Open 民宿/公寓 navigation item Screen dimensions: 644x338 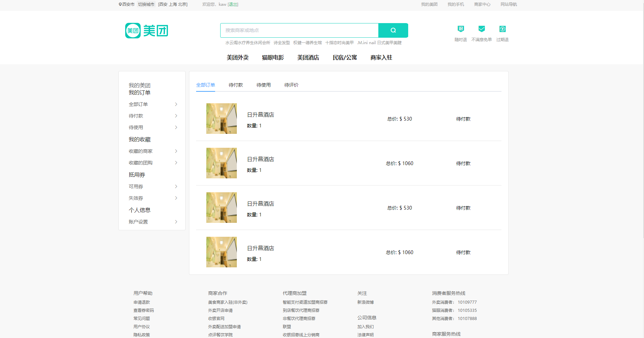(345, 57)
